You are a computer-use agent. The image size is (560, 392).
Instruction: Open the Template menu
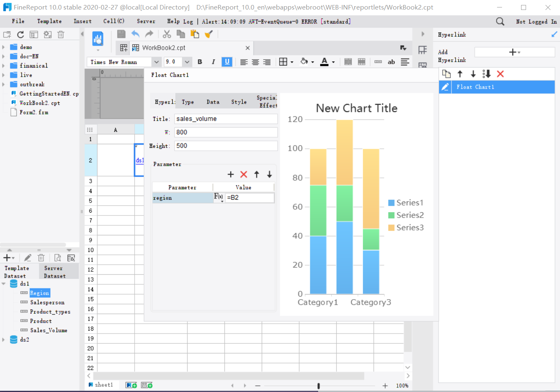pyautogui.click(x=49, y=21)
